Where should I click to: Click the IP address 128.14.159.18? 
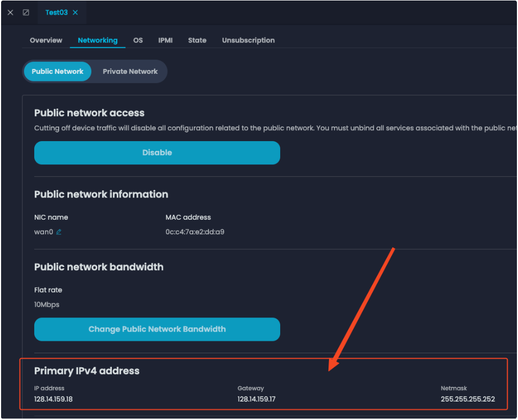point(53,399)
